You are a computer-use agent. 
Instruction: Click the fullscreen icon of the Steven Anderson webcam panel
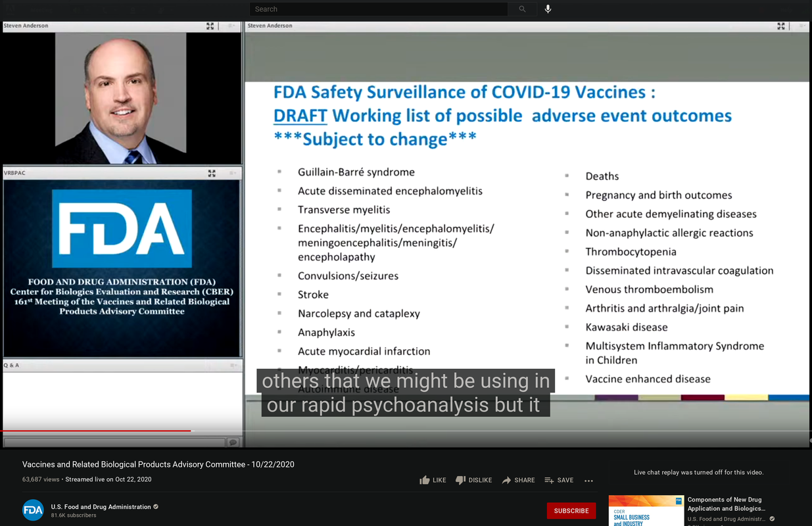pyautogui.click(x=210, y=26)
